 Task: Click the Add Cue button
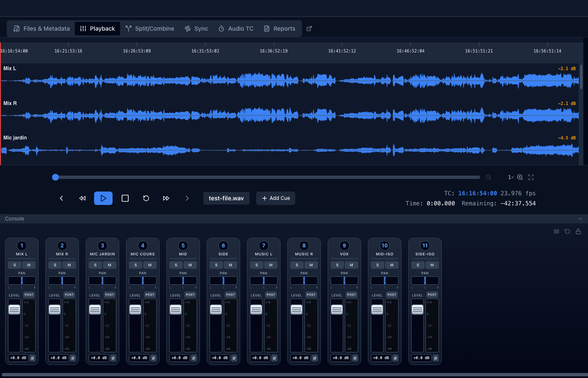pos(276,198)
